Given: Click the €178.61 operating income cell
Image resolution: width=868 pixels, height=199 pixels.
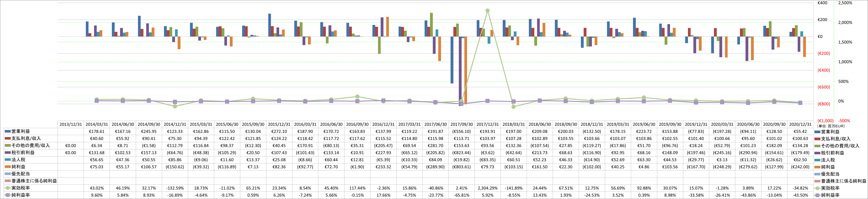Looking at the screenshot, I should pos(97,131).
